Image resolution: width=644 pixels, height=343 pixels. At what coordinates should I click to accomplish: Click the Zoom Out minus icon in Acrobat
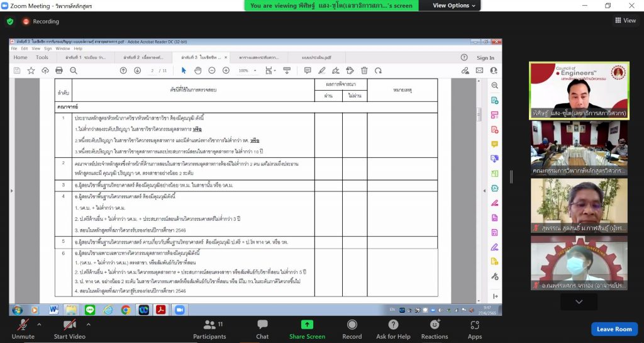click(211, 70)
